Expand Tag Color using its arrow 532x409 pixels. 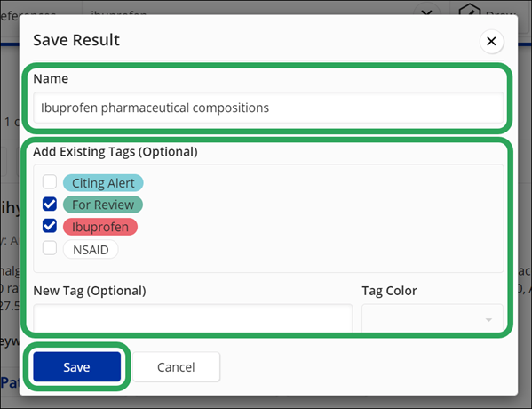[x=488, y=320]
